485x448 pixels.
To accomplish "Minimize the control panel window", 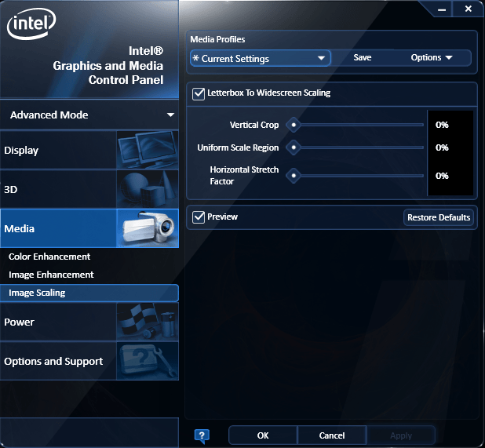I will (x=442, y=9).
